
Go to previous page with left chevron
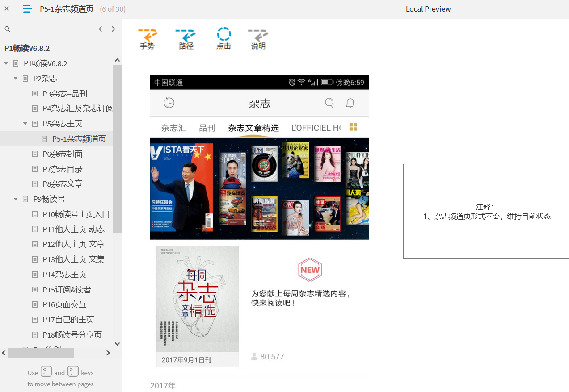pyautogui.click(x=101, y=29)
